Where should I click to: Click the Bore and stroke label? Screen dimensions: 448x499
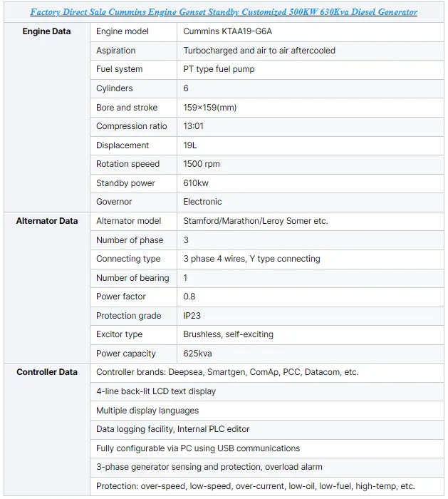(x=127, y=108)
